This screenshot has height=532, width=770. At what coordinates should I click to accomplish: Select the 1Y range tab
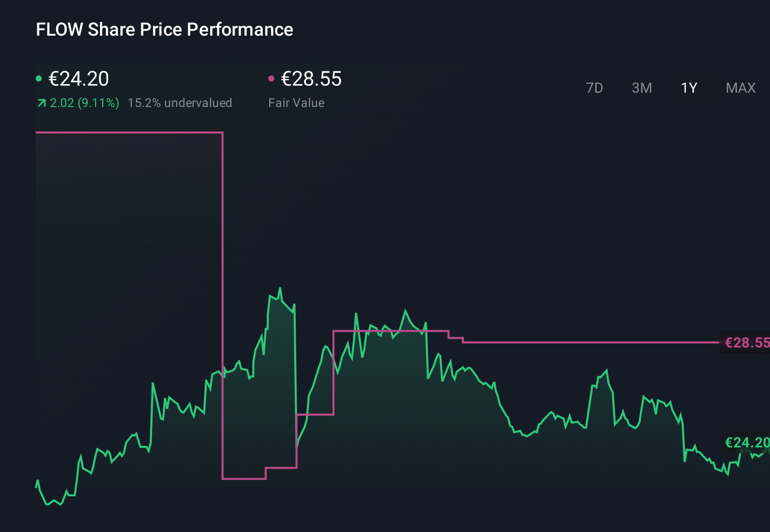[x=688, y=88]
